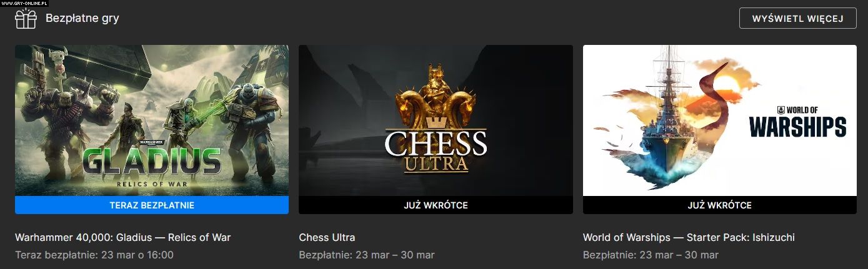Click the World of Warships logo text

[798, 121]
